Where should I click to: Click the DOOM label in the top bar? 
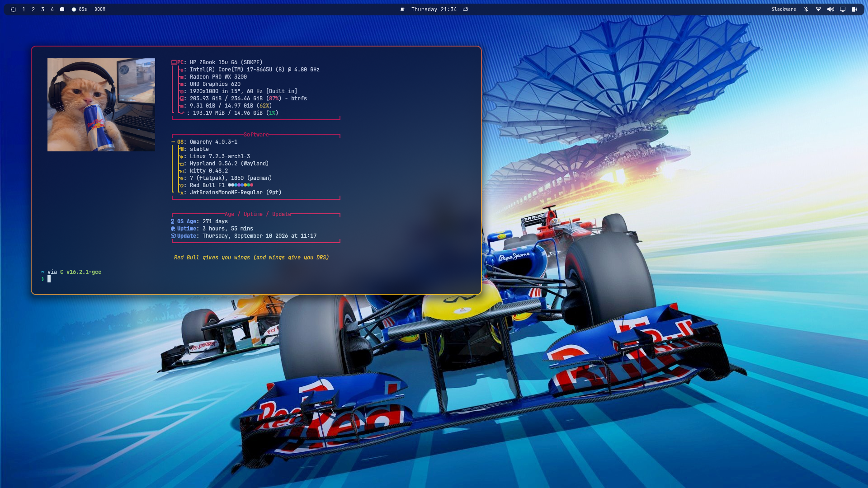[100, 9]
